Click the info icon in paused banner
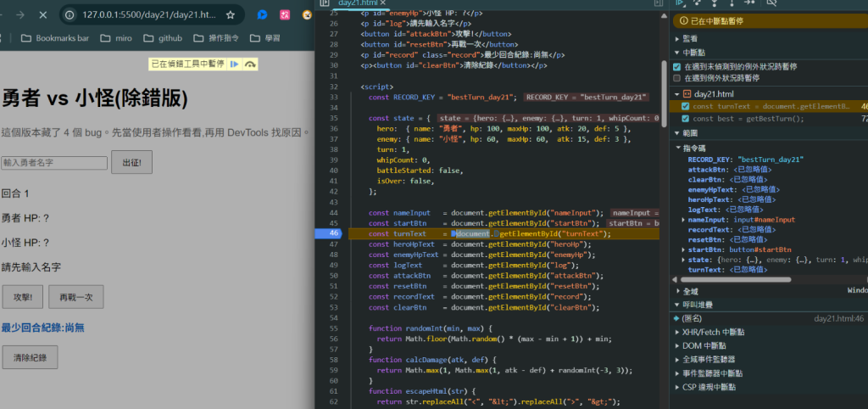 point(684,21)
